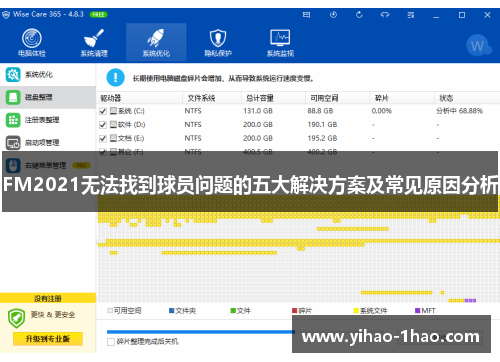
Task: Click the 状态 column header
Action: tap(467, 98)
